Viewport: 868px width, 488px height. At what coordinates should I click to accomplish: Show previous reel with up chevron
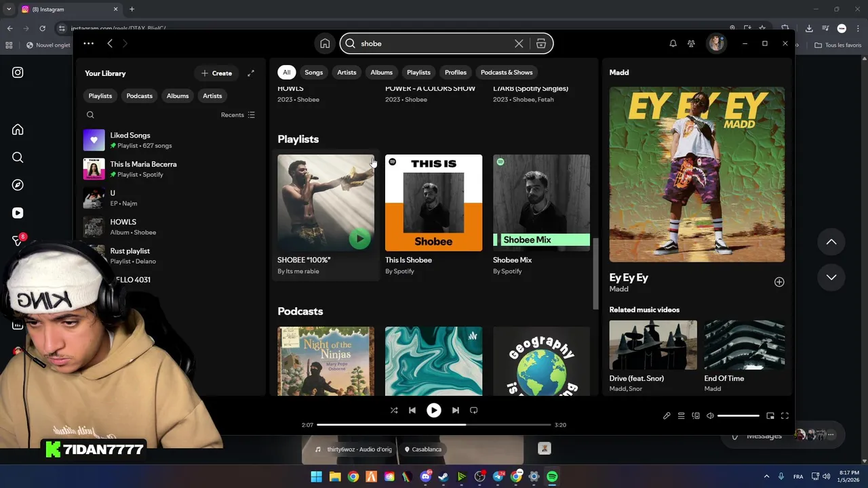831,242
